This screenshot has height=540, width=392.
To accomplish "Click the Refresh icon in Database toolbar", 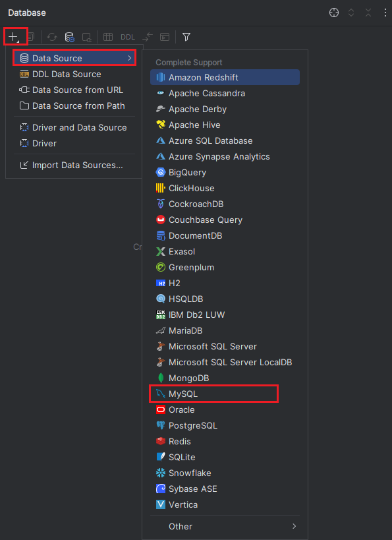I will tap(52, 37).
